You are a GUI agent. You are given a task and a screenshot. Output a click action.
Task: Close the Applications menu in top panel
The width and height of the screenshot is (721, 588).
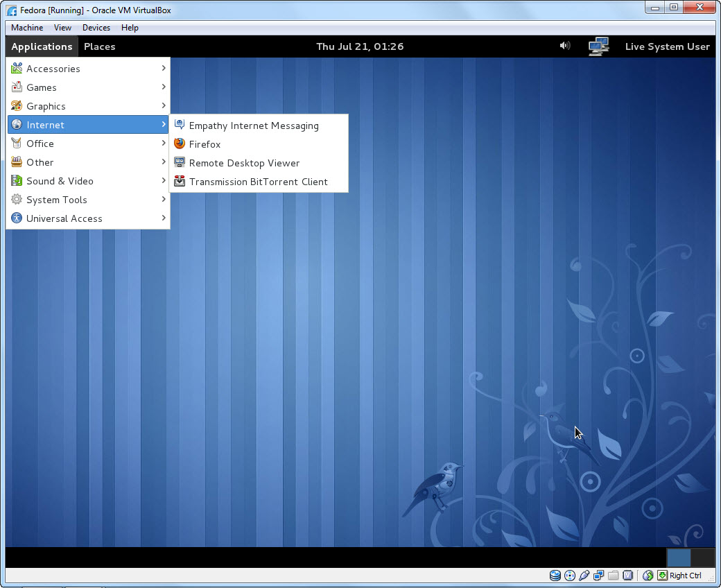click(42, 46)
